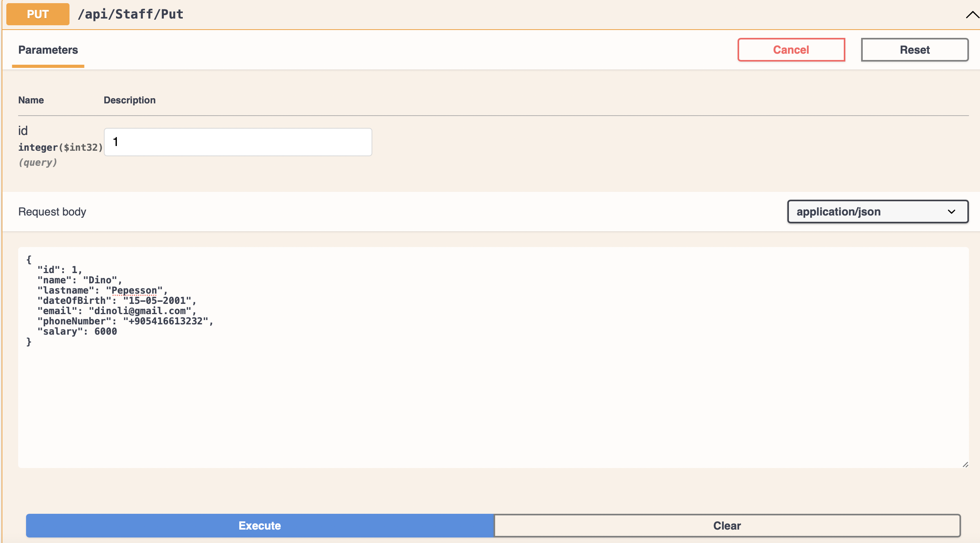
Task: Execute the PUT request
Action: pyautogui.click(x=259, y=525)
